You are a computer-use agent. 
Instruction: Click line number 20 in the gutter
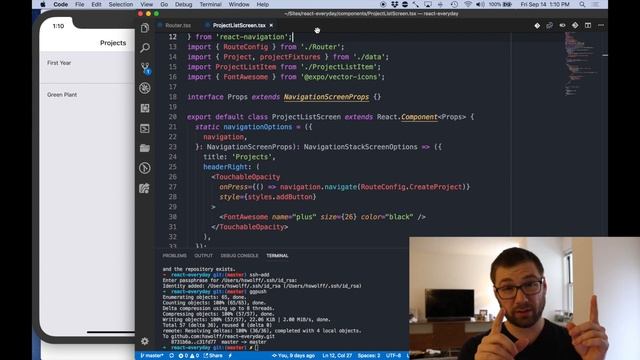(173, 117)
